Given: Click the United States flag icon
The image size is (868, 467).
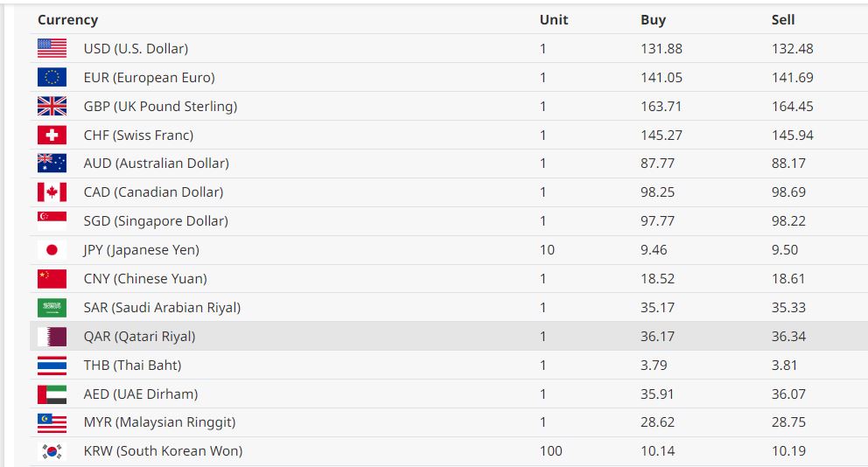Looking at the screenshot, I should coord(52,49).
